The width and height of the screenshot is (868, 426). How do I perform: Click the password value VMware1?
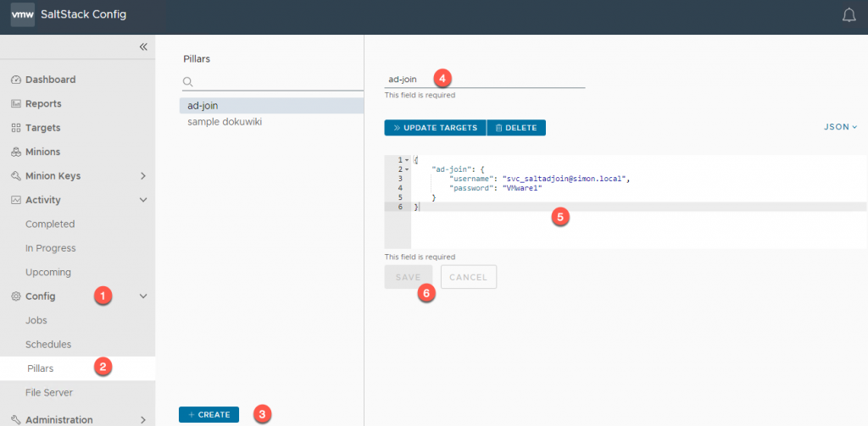pos(522,188)
